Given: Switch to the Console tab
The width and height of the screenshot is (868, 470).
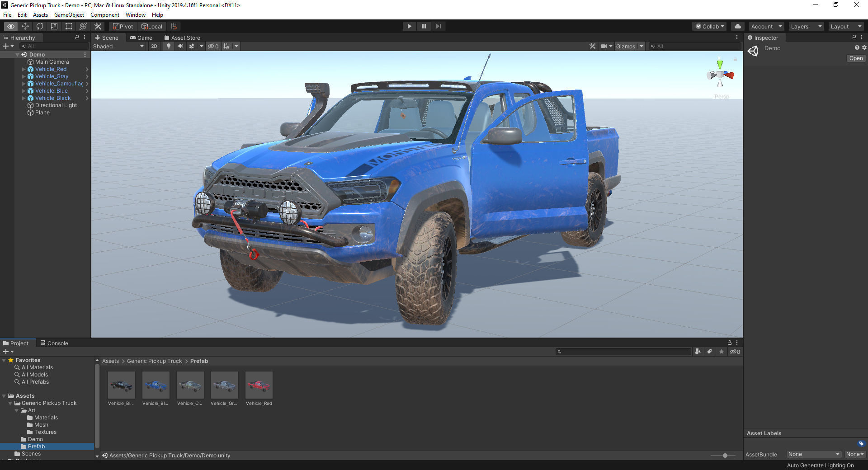Looking at the screenshot, I should point(54,343).
